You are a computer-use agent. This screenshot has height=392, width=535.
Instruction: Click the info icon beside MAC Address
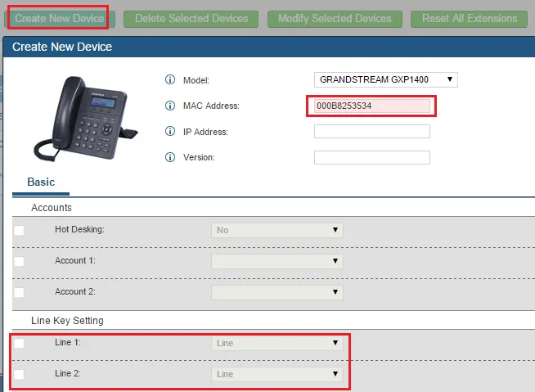171,106
